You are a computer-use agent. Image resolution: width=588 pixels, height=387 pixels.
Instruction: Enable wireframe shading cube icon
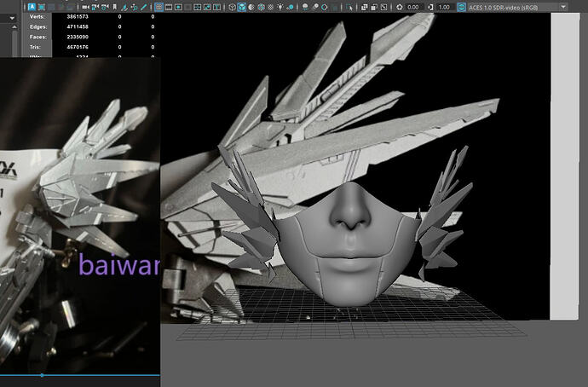coord(232,7)
